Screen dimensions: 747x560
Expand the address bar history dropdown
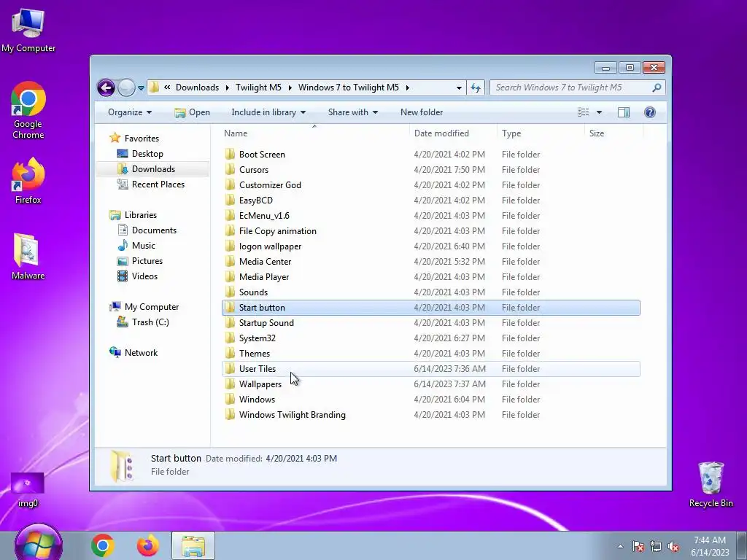(x=459, y=87)
